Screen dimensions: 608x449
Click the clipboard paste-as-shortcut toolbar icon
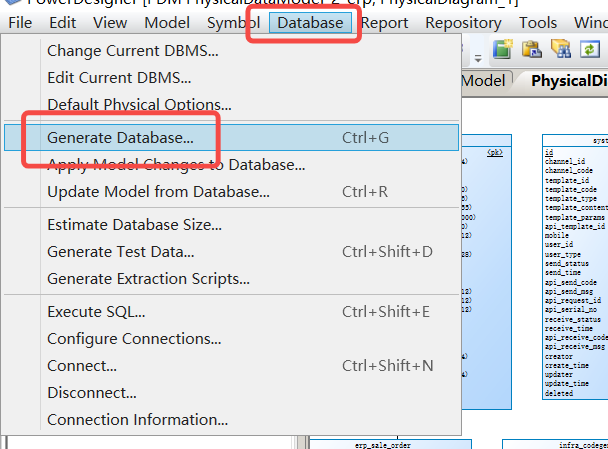(532, 49)
